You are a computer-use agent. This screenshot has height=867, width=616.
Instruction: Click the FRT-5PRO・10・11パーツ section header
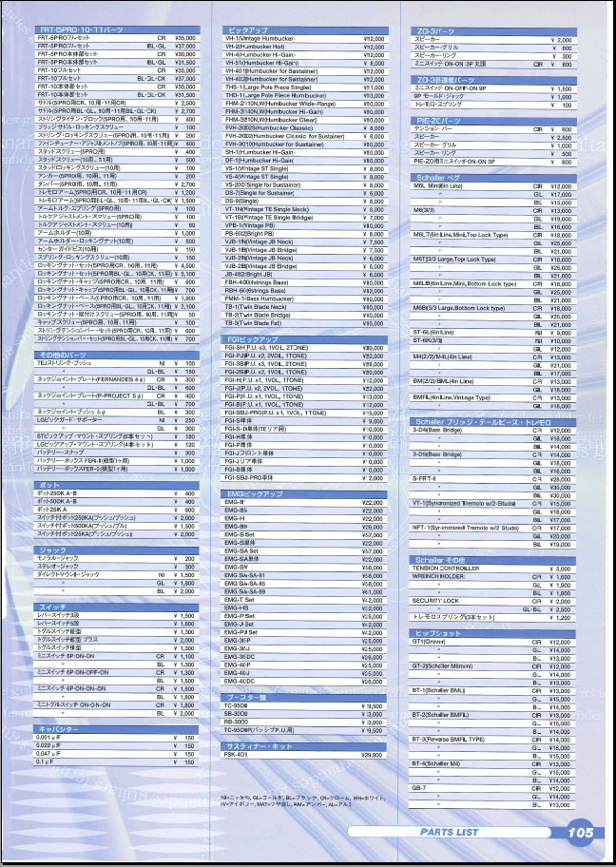click(x=117, y=29)
